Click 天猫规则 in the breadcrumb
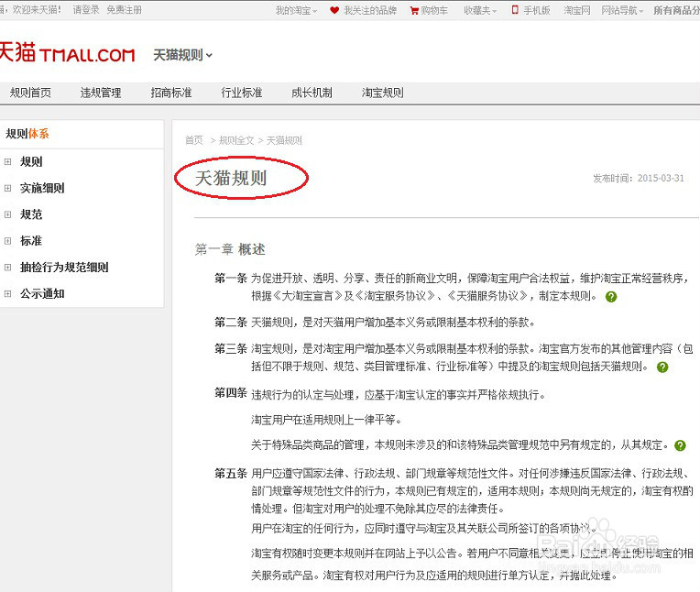 tap(284, 140)
